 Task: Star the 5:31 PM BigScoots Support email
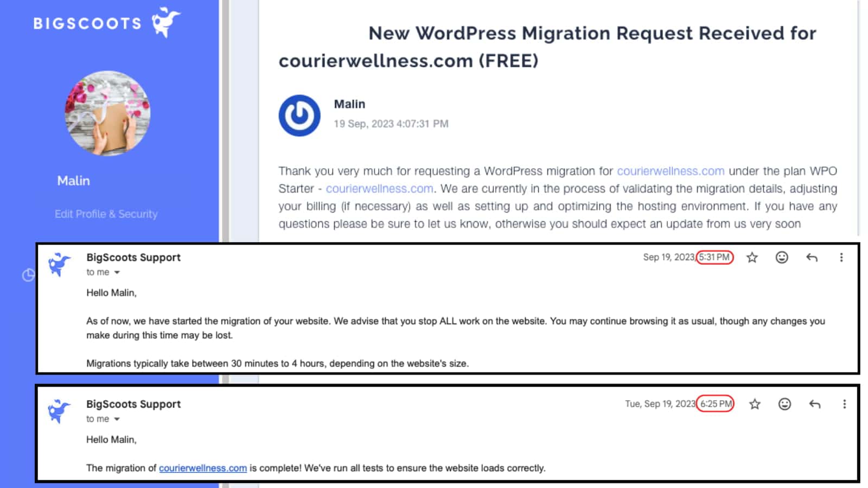pos(752,258)
